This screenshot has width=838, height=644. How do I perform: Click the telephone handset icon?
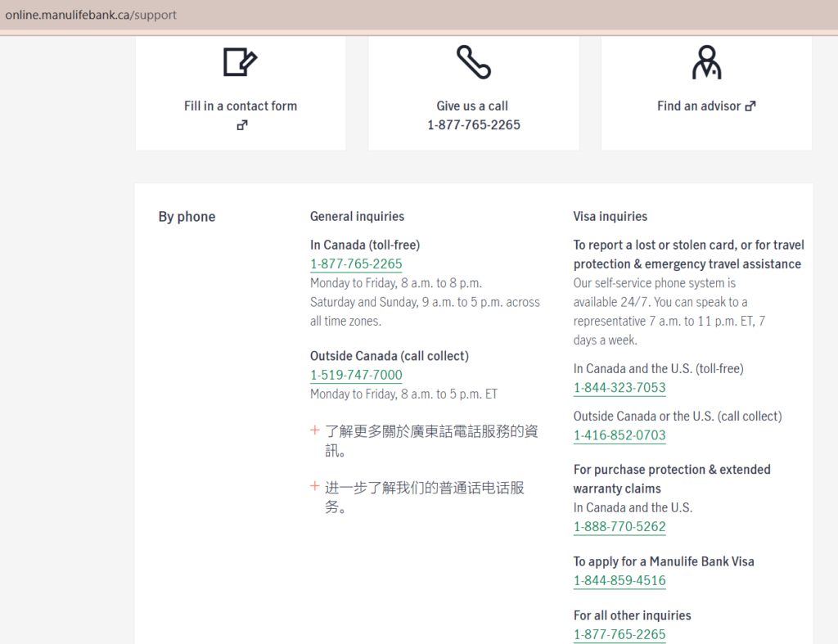(x=473, y=62)
